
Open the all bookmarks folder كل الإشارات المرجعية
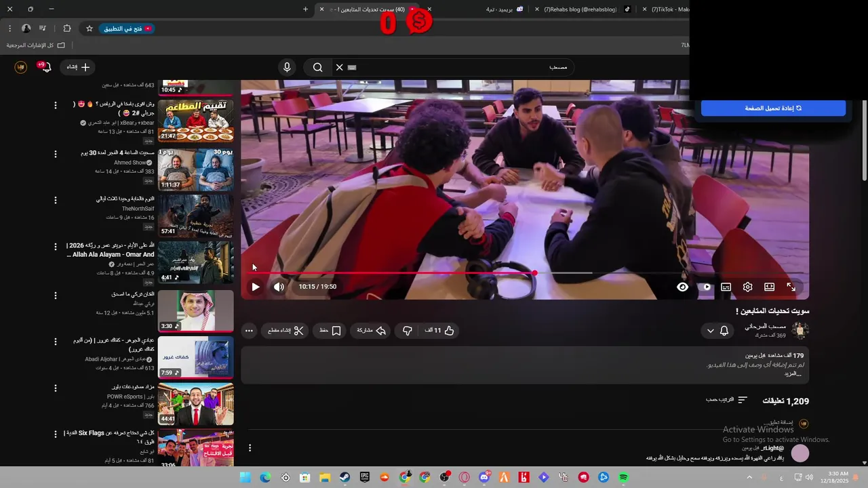click(36, 45)
